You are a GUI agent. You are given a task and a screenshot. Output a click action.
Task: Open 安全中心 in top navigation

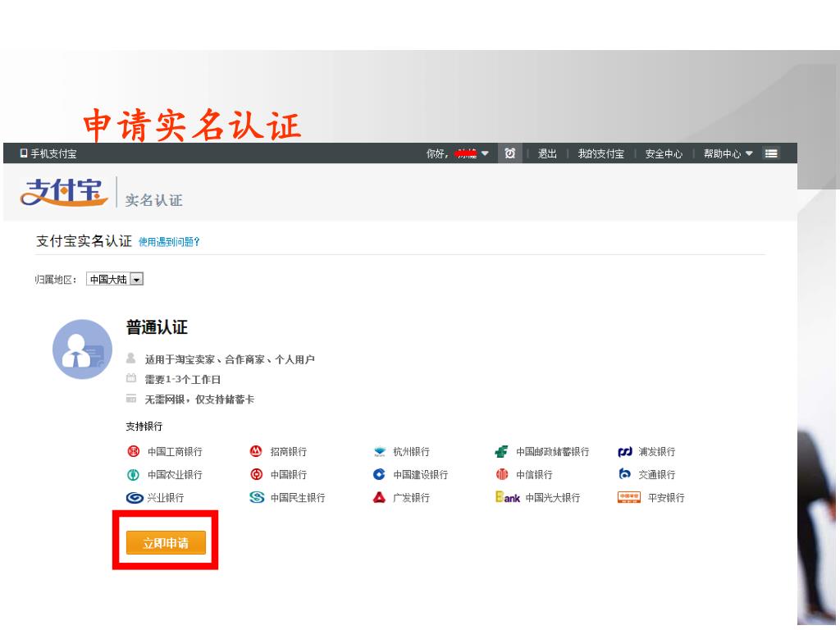(x=664, y=153)
